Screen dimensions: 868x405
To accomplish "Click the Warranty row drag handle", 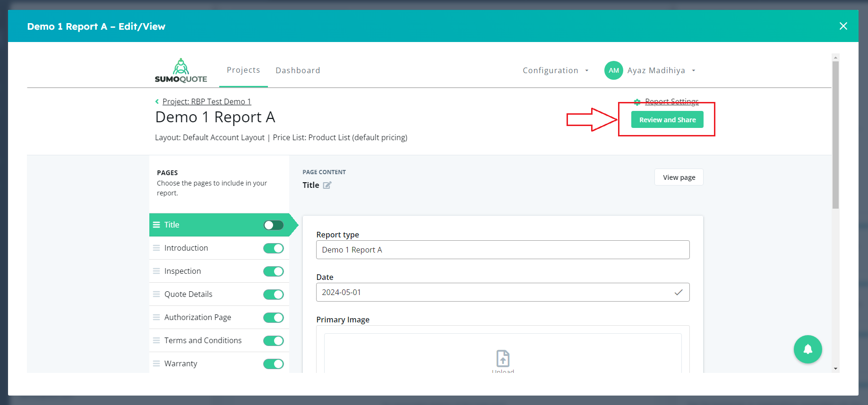I will 156,363.
